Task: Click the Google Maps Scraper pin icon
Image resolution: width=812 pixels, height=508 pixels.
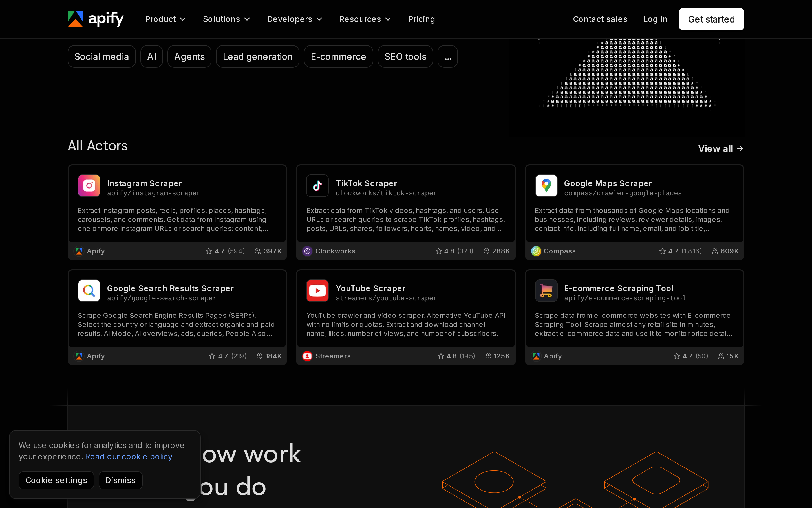Action: click(x=546, y=185)
